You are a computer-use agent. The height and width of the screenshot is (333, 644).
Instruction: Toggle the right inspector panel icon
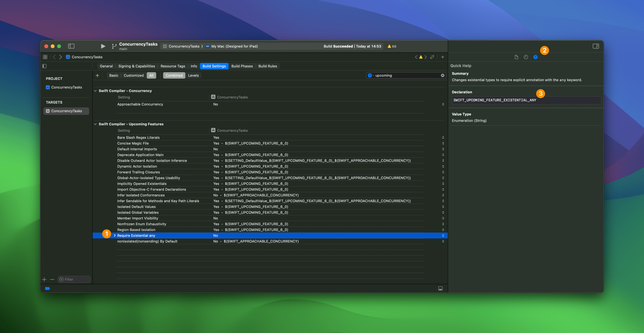click(596, 46)
